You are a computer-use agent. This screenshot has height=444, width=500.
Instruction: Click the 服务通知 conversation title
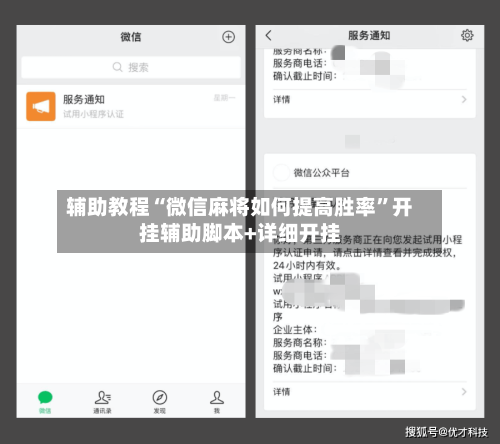pos(84,99)
